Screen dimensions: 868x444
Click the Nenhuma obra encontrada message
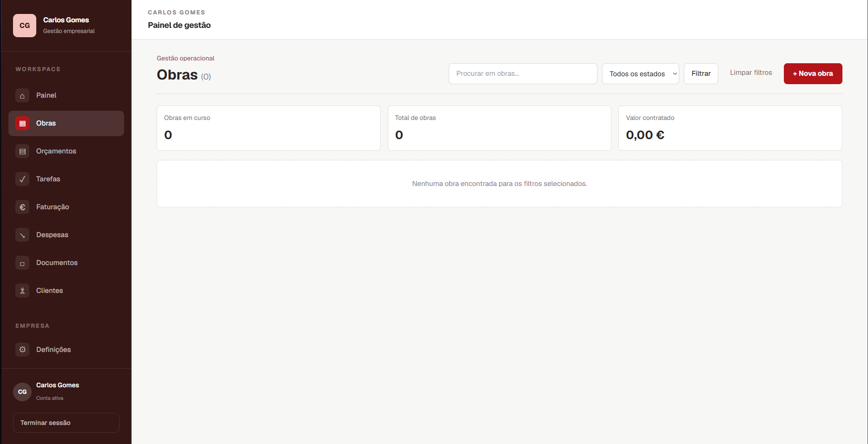[499, 184]
